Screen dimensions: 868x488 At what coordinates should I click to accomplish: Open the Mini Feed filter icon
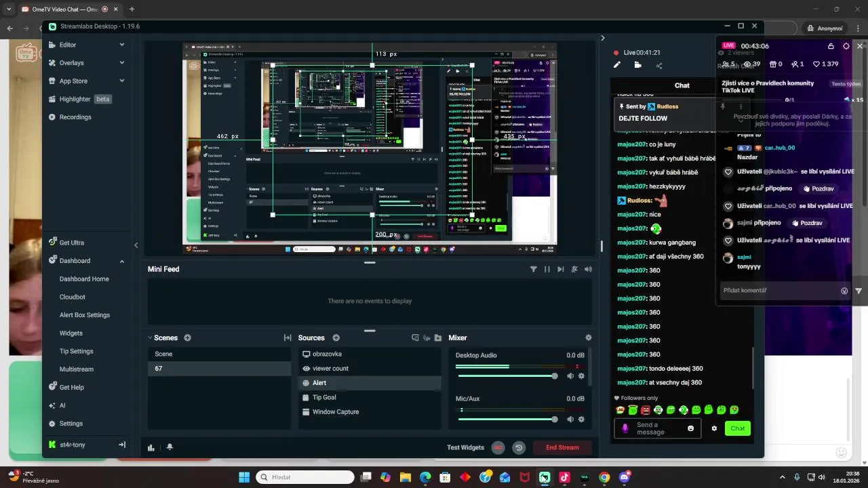point(533,269)
